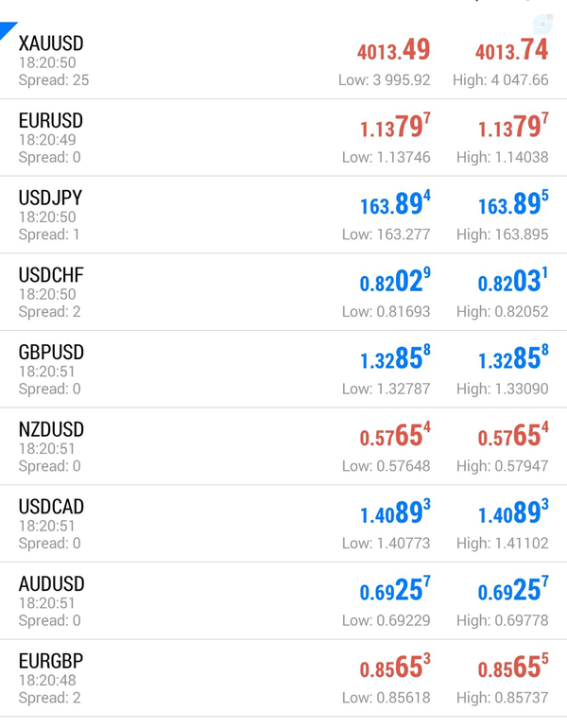567x728 pixels.
Task: Tap AUDUSD bid price 0.69257
Action: [x=395, y=590]
